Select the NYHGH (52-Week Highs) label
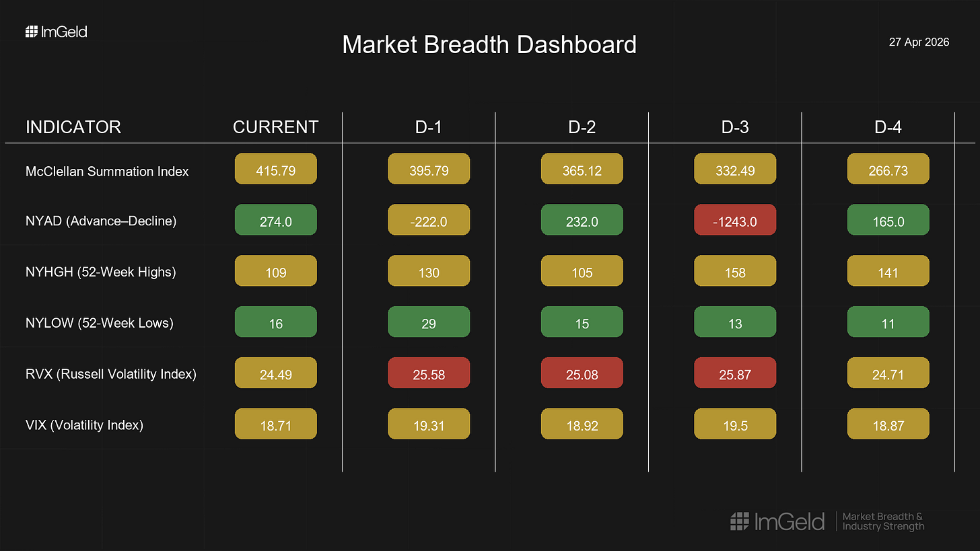Screen dimensions: 980x551 point(101,272)
